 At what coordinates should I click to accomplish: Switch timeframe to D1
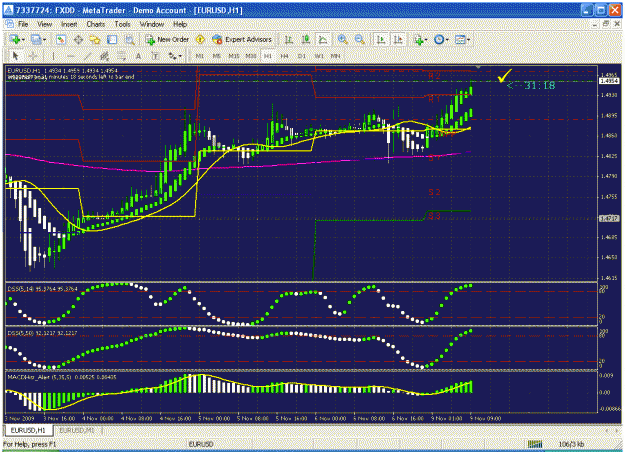click(301, 56)
